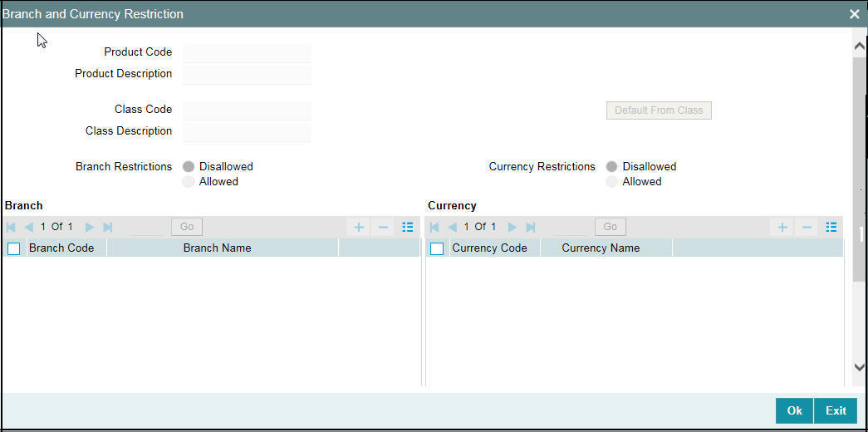The height and width of the screenshot is (432, 868).
Task: Focus the Product Description field
Action: pos(247,74)
